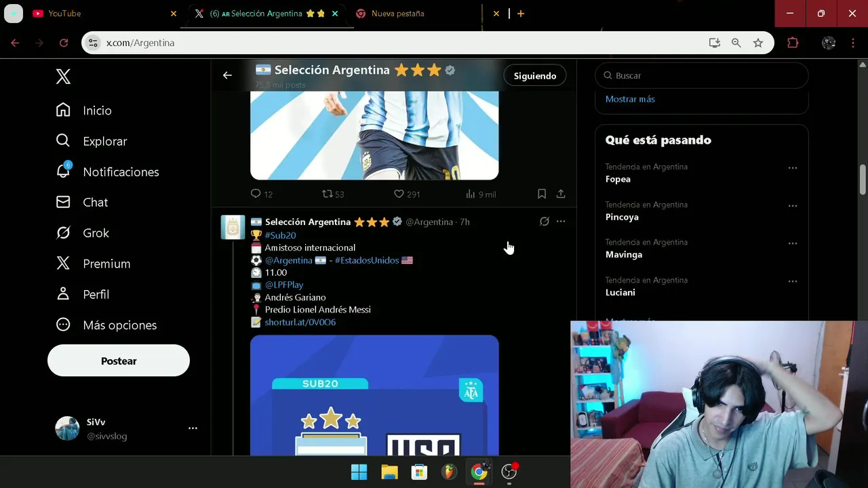Open Notificaciones with six unread
This screenshot has height=488, width=868.
tap(107, 171)
